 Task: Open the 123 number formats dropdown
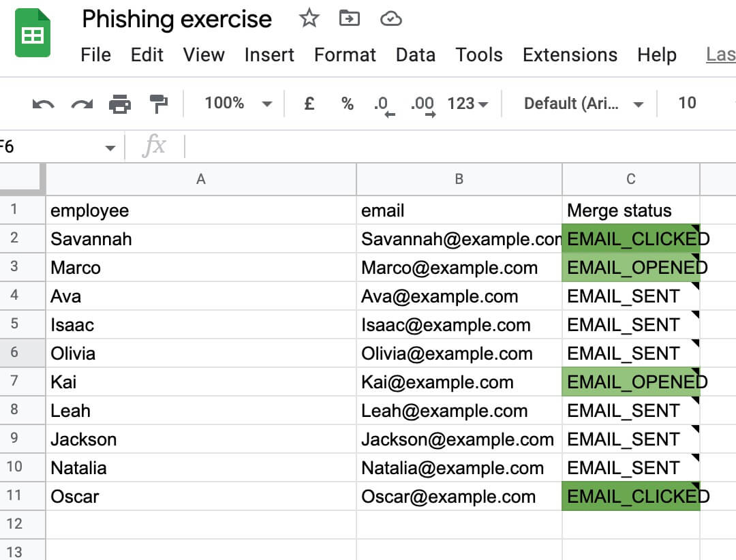pyautogui.click(x=467, y=104)
